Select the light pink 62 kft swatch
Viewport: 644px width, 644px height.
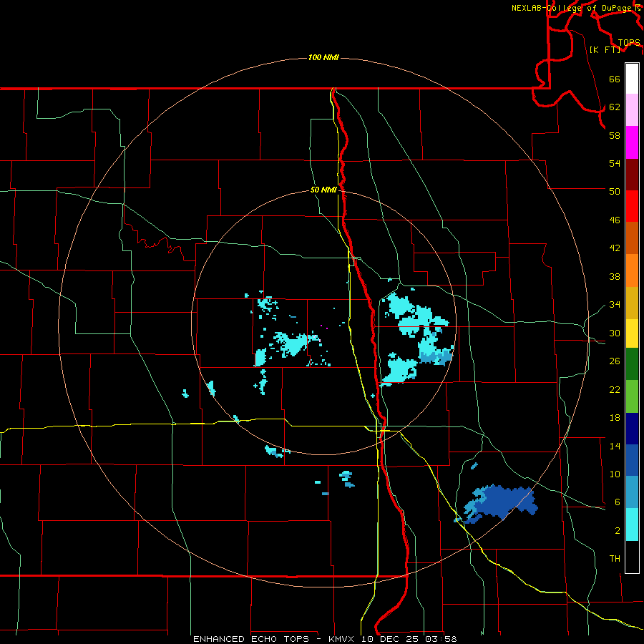pyautogui.click(x=632, y=110)
